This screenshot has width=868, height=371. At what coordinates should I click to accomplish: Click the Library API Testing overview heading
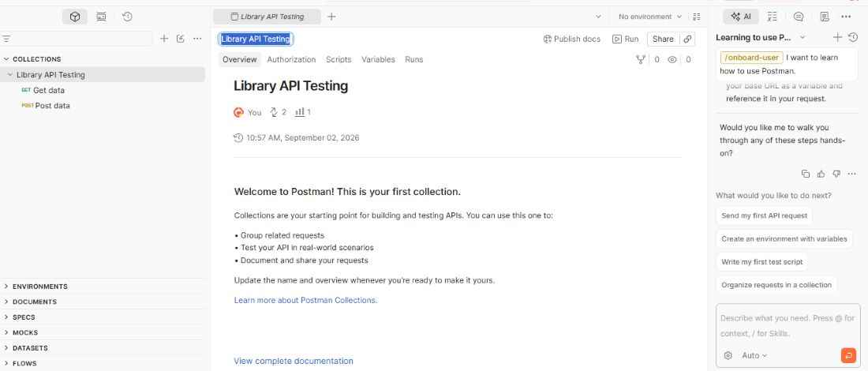click(290, 86)
